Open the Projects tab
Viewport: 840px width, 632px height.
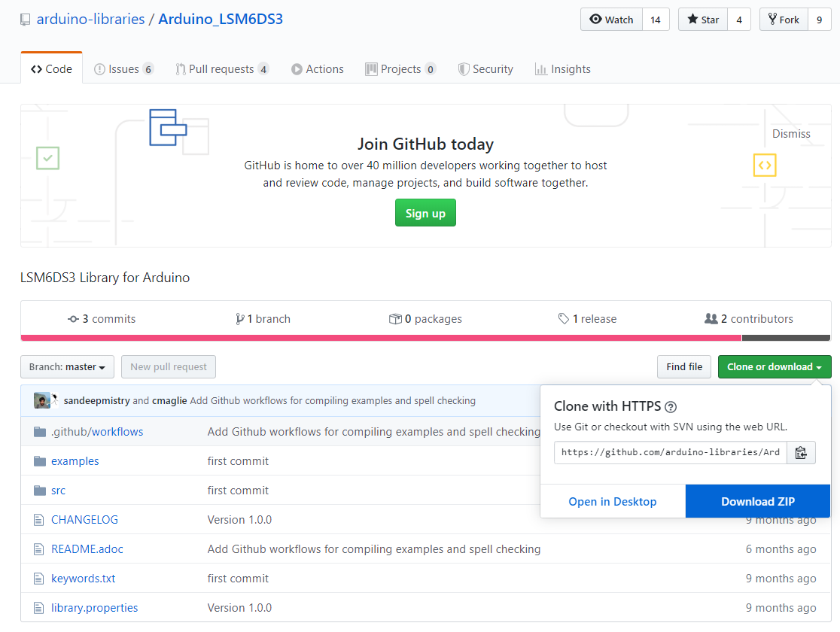tap(400, 69)
